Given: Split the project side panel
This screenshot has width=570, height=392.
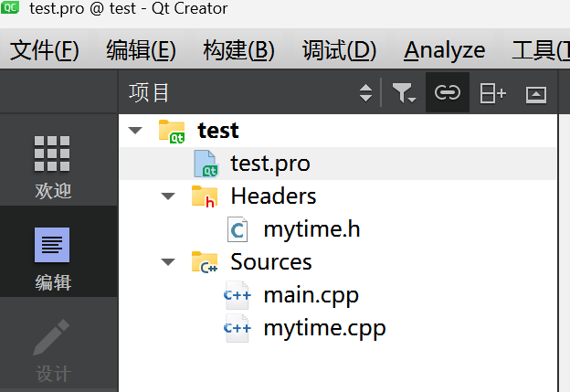Looking at the screenshot, I should [492, 93].
